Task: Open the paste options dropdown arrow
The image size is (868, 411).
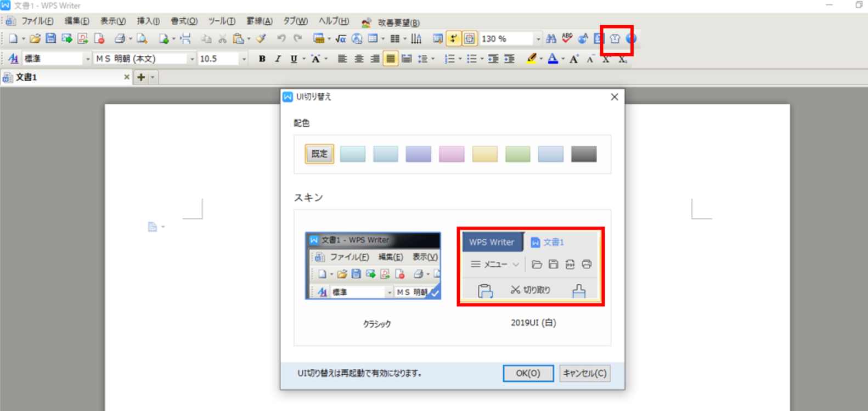Action: 249,39
